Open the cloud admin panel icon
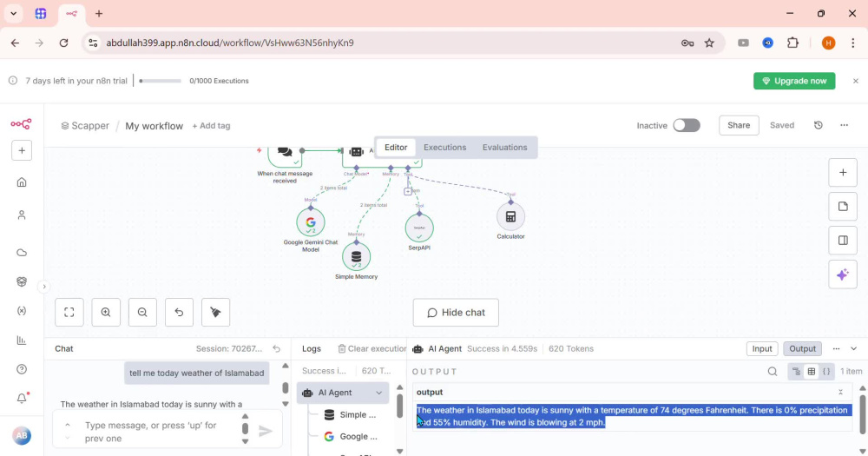 pyautogui.click(x=22, y=253)
